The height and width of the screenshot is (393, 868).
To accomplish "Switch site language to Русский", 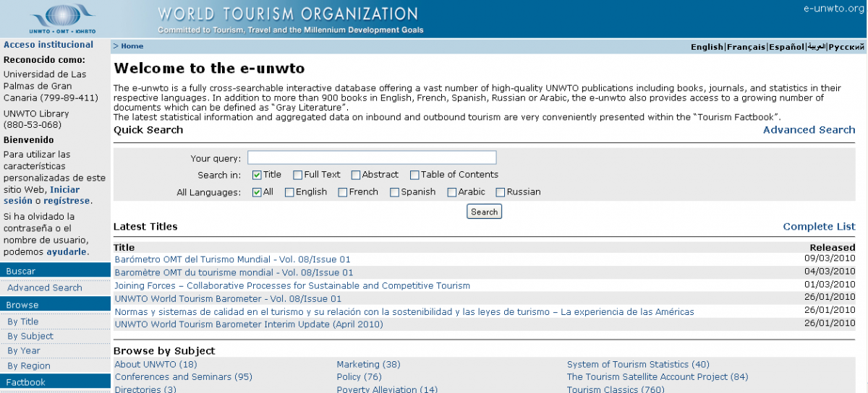I will (x=846, y=47).
